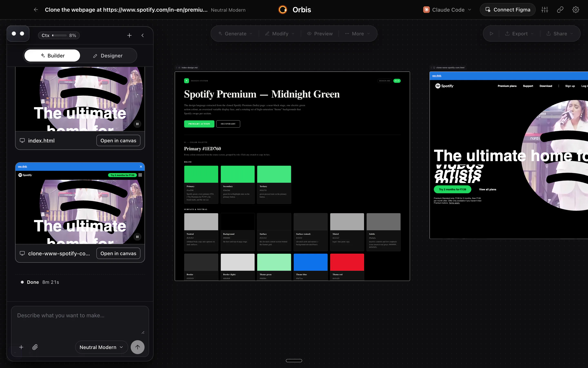Collapse the side panel with the chevron
The image size is (588, 368).
[x=143, y=36]
